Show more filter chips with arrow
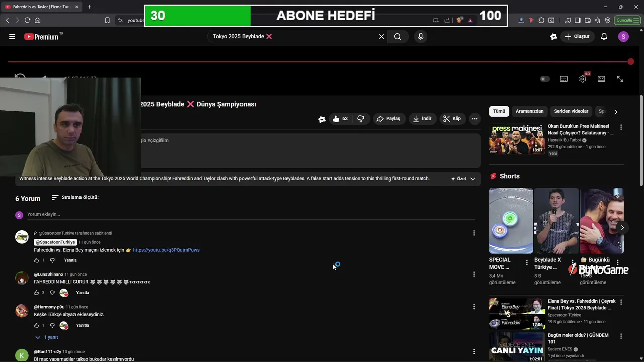 [616, 112]
